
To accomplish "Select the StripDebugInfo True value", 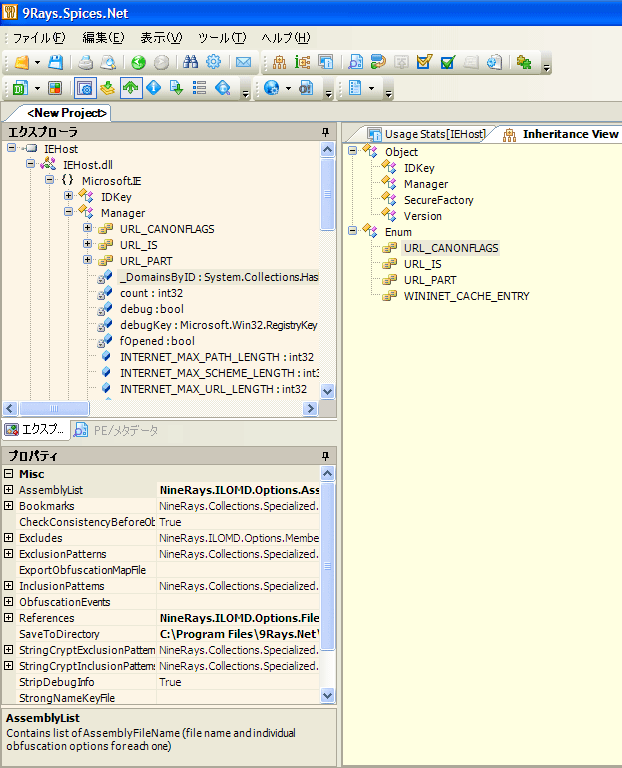I will click(x=239, y=682).
